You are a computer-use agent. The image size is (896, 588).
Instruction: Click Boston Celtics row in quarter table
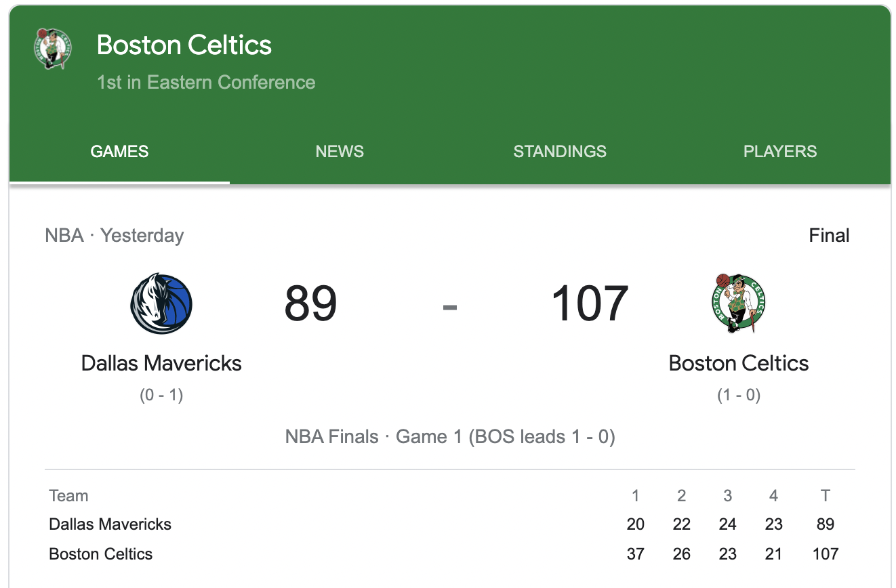(450, 554)
